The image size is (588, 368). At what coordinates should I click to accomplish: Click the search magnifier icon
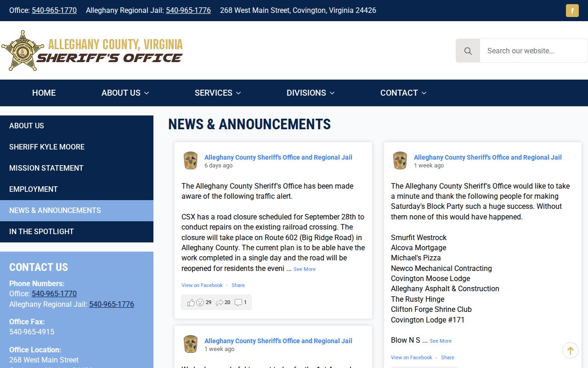click(x=468, y=51)
